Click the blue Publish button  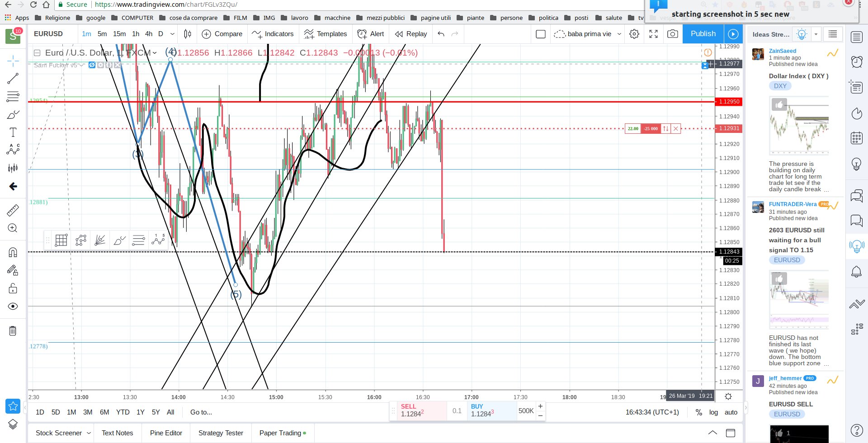click(703, 34)
